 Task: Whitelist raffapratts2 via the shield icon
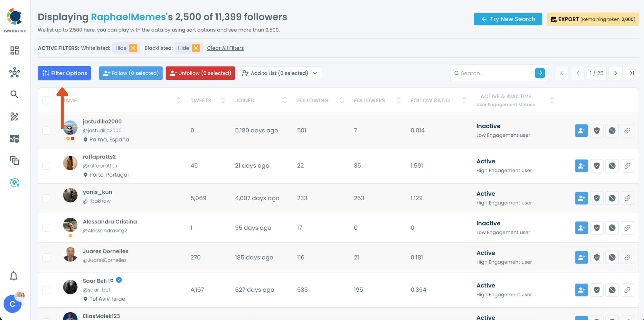pos(596,166)
